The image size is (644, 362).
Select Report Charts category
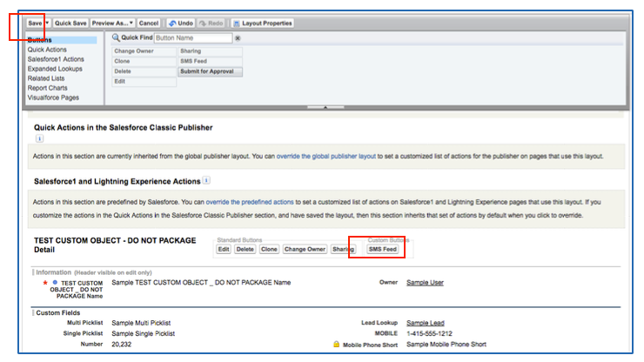point(48,88)
